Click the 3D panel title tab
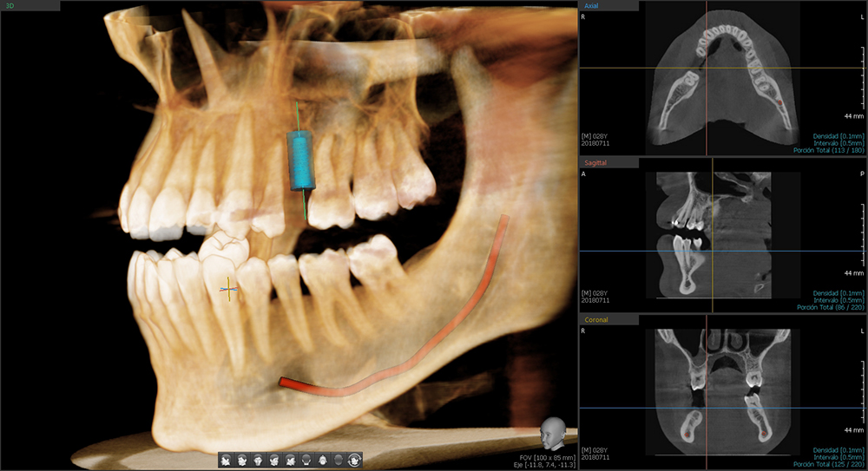 tap(10, 5)
